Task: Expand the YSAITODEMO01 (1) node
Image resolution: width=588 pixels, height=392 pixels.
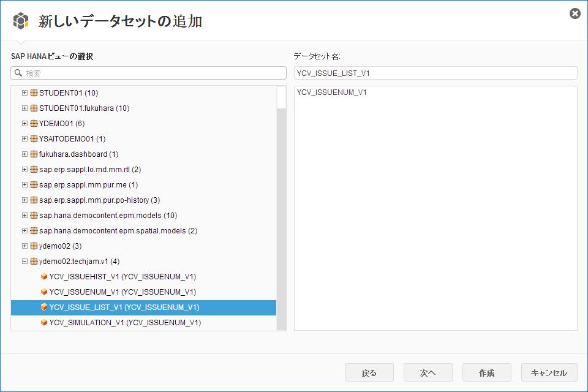Action: [24, 139]
